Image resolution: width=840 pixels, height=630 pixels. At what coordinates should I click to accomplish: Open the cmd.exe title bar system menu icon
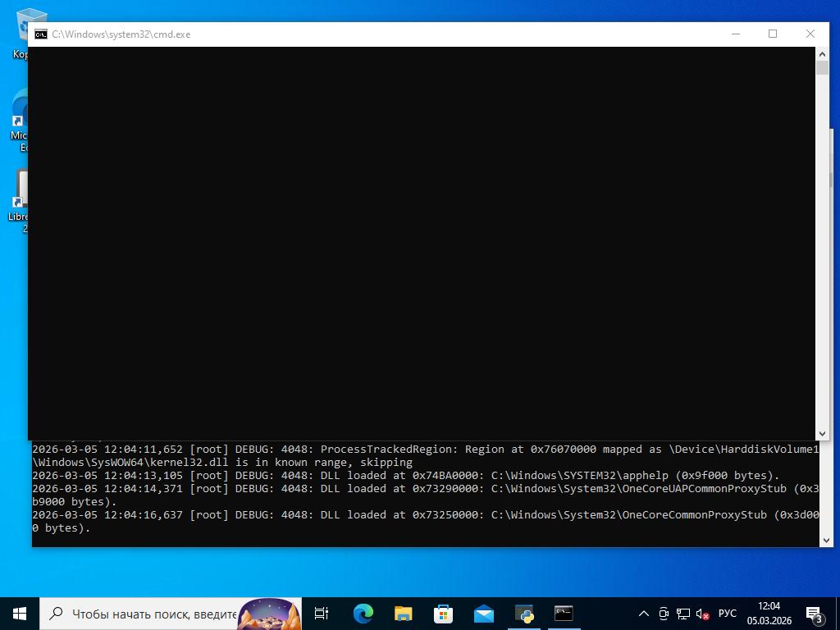[40, 34]
